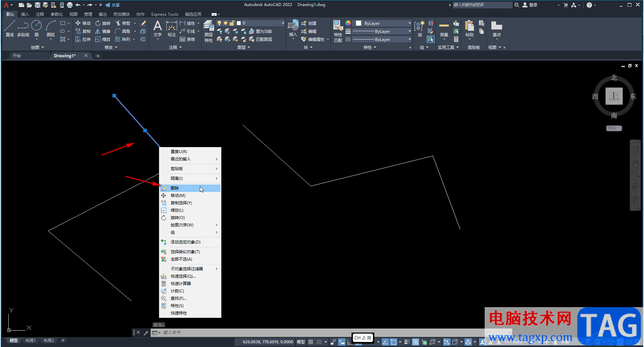Expand the 注释 (Annotation) panel
644x347 pixels.
[175, 47]
